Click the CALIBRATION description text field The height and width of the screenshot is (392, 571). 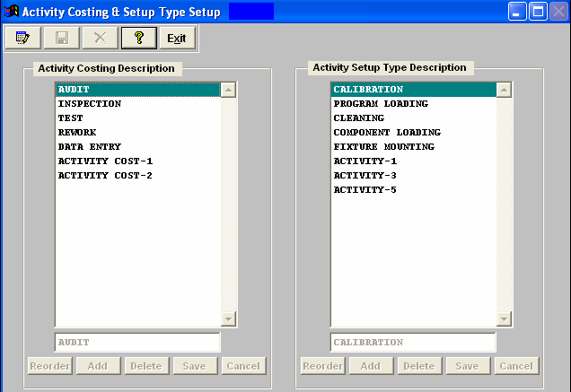click(413, 343)
